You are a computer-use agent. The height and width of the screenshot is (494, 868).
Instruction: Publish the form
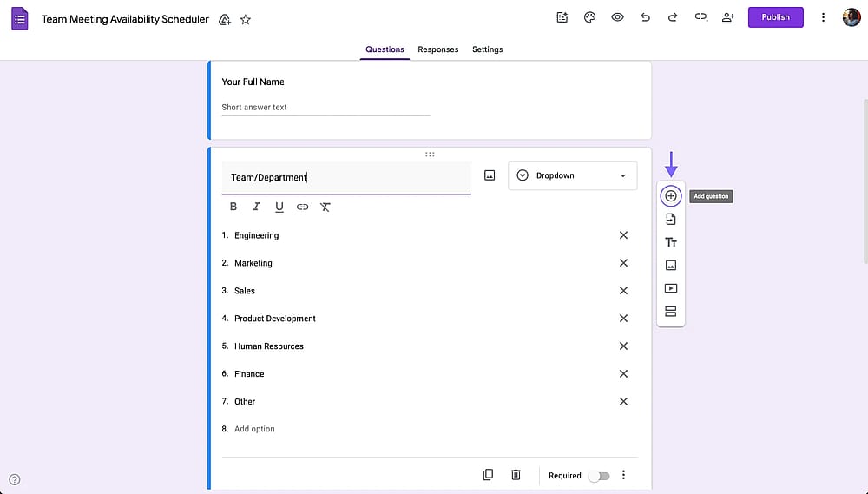(x=775, y=17)
